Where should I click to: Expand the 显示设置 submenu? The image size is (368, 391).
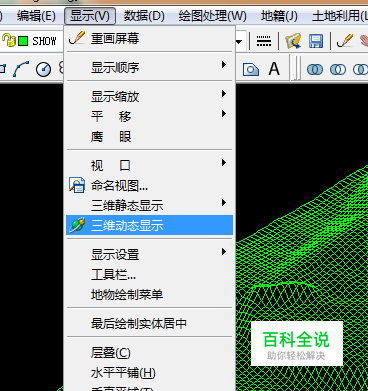tap(149, 254)
